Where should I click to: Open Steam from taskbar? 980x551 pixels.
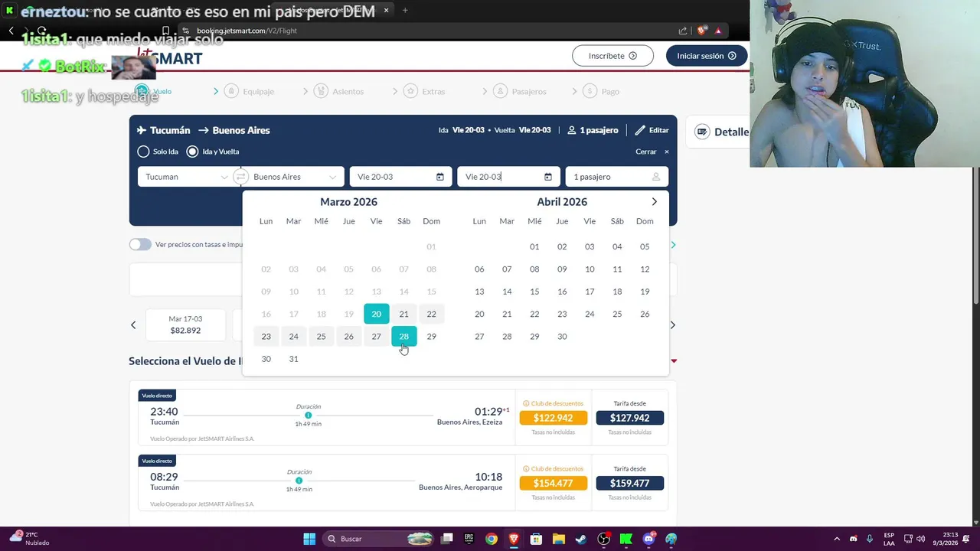point(581,539)
